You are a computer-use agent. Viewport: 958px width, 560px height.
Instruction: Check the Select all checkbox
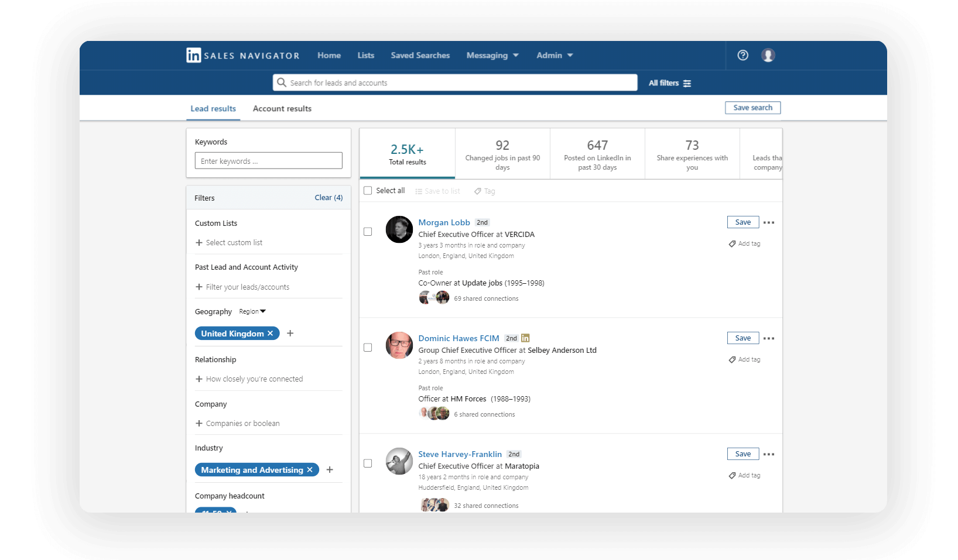(368, 191)
